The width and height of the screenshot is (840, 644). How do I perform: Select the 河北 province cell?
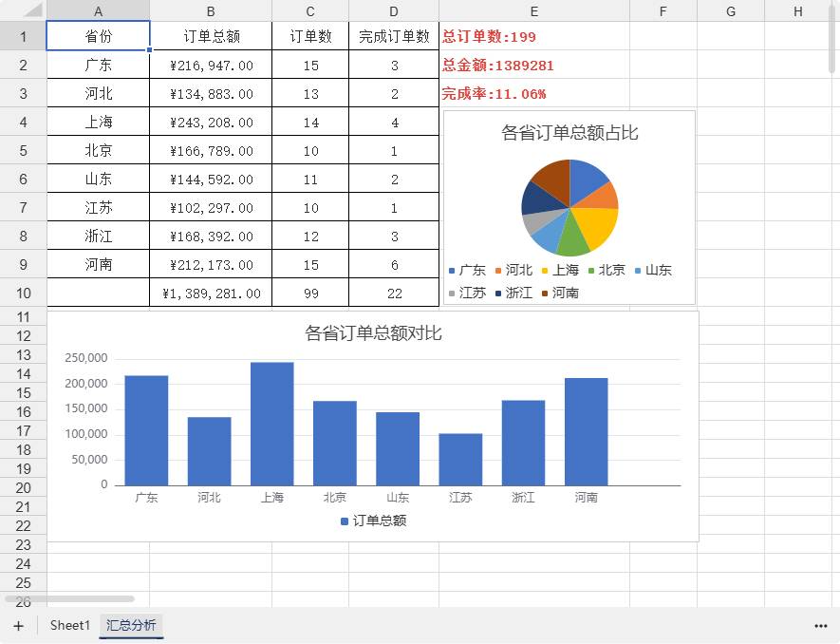[98, 93]
